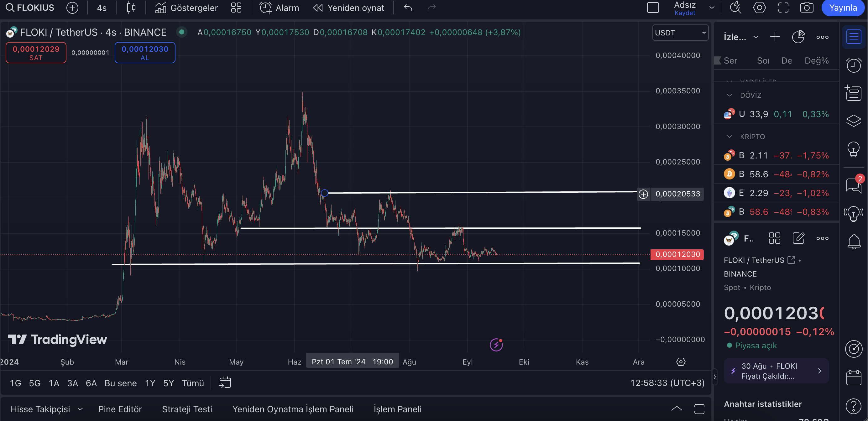Viewport: 868px width, 421px height.
Task: Click the Yayınla publish button
Action: coord(843,8)
